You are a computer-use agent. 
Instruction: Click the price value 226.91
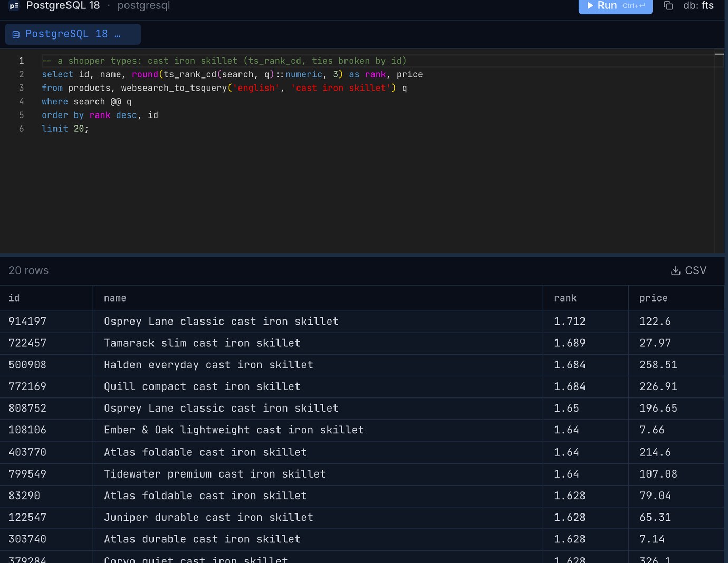coord(658,386)
